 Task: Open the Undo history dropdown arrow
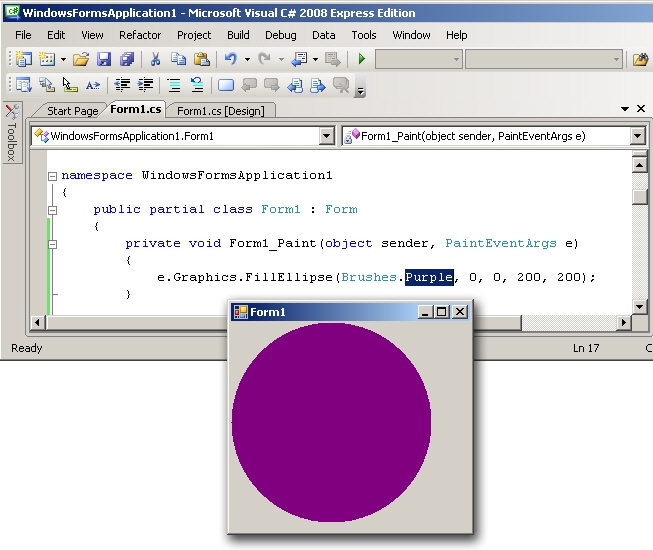tap(247, 60)
